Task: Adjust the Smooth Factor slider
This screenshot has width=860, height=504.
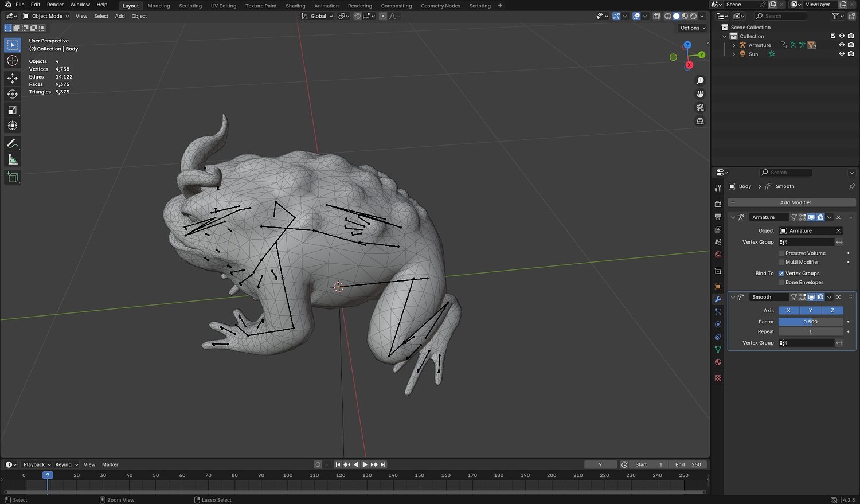Action: tap(810, 322)
